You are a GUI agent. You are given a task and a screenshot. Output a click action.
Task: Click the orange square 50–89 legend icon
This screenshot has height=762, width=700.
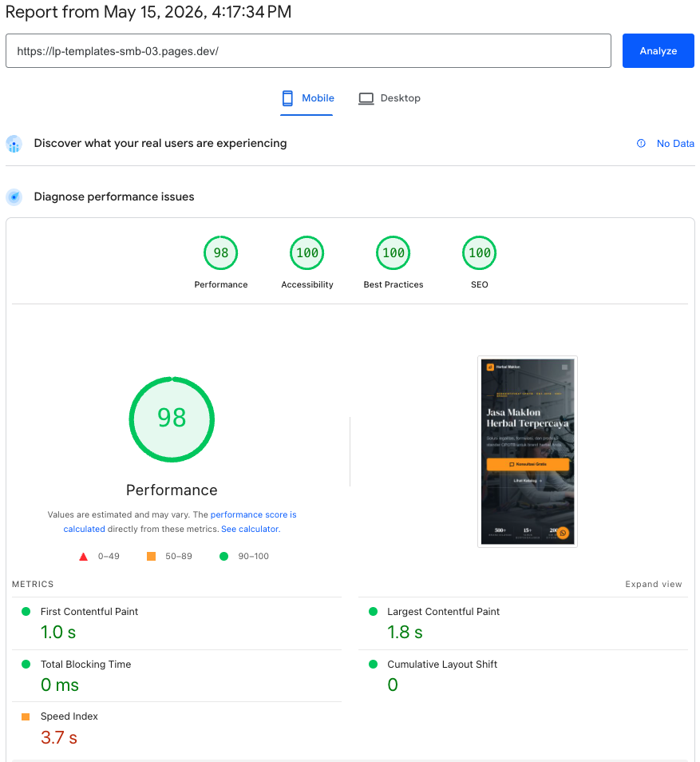(151, 557)
